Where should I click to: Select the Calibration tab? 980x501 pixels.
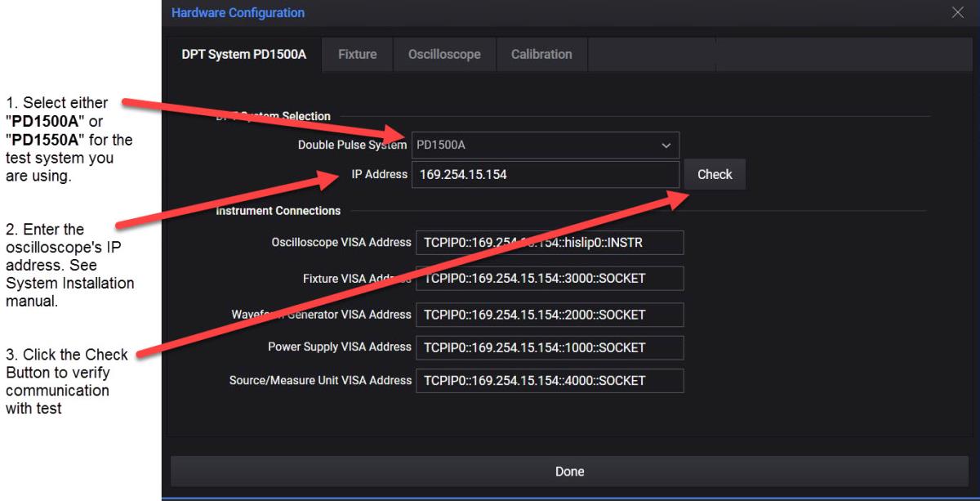(x=541, y=54)
